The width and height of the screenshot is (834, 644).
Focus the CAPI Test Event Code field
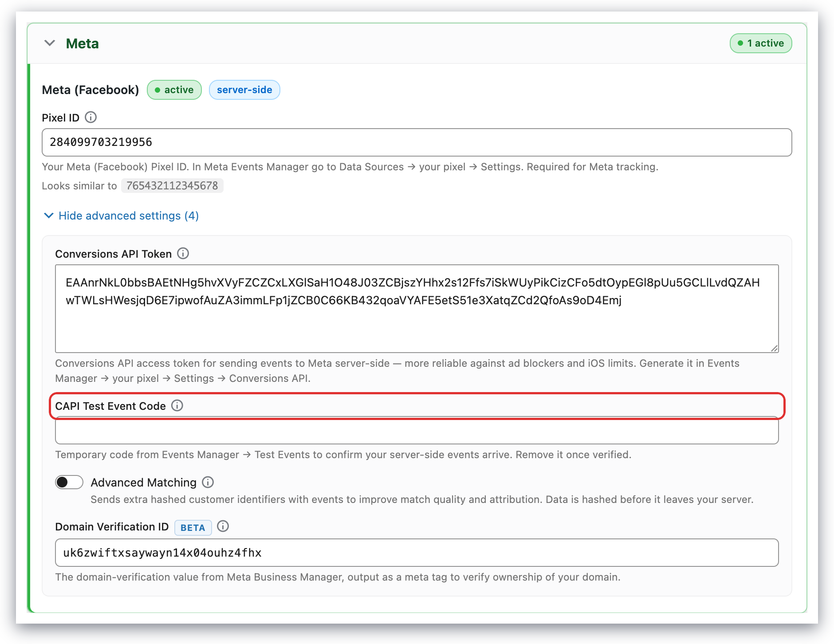tap(417, 431)
